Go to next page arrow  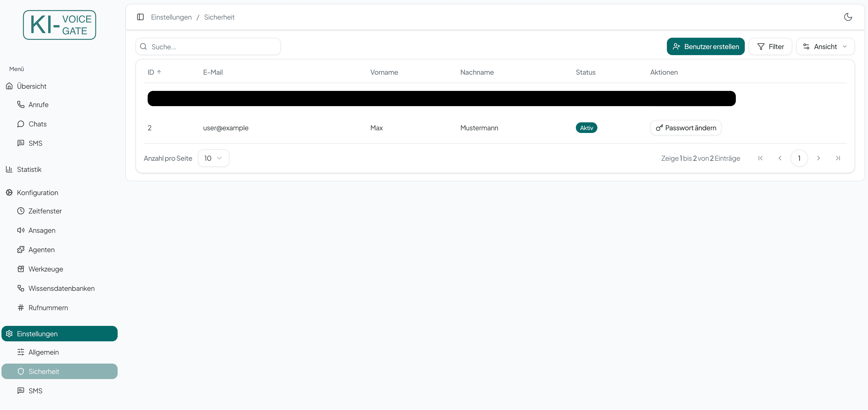point(818,158)
